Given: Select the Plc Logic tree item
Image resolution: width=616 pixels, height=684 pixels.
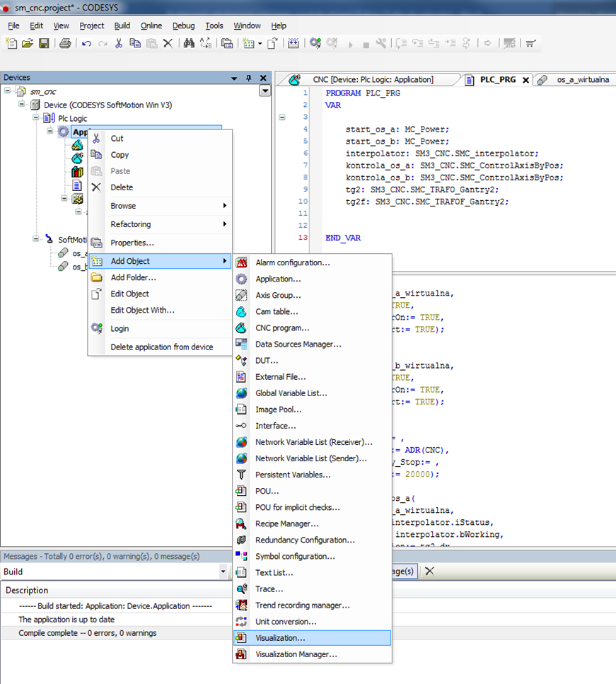Looking at the screenshot, I should [72, 118].
